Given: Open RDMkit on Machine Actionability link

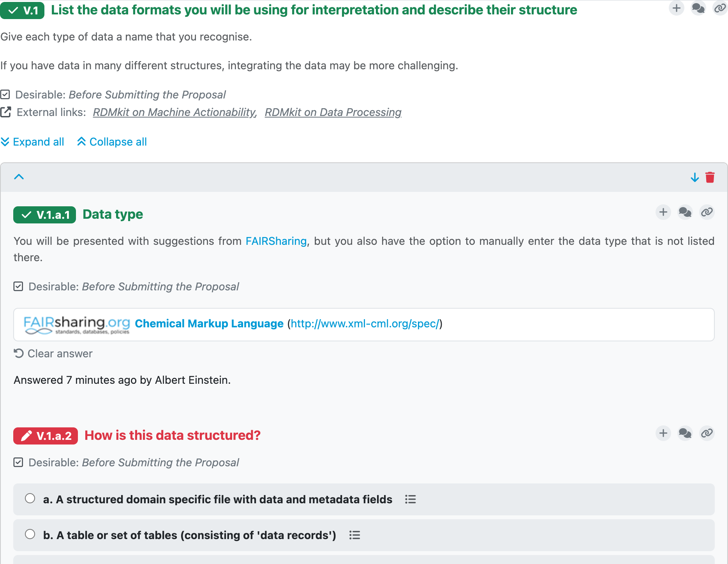Looking at the screenshot, I should click(175, 112).
